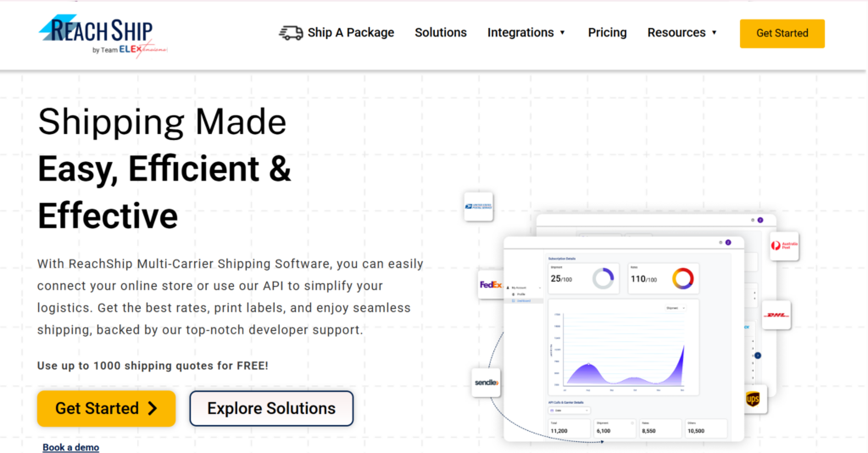The height and width of the screenshot is (453, 868).
Task: Click the 25/100 shipment value
Action: [561, 279]
